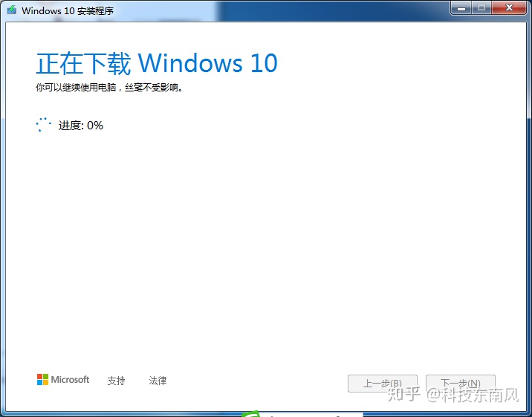532x417 pixels.
Task: Click the Microsoft logo
Action: point(63,379)
